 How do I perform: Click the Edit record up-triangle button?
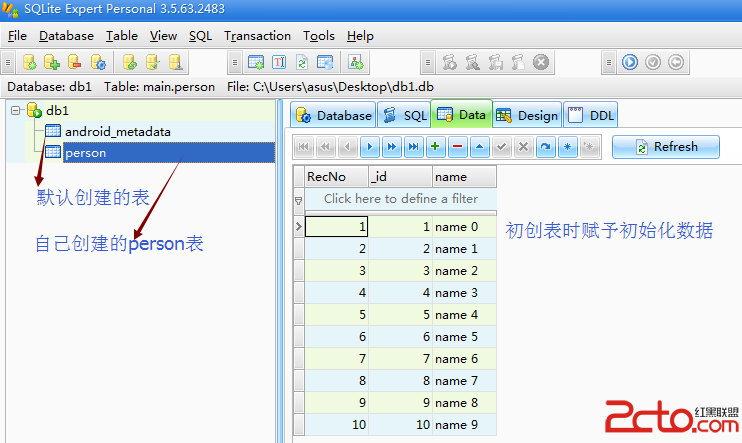point(479,147)
